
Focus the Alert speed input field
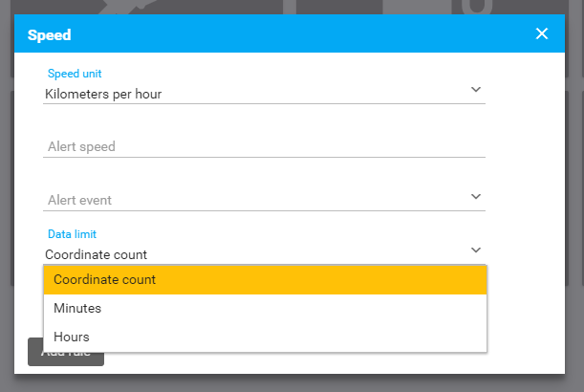pos(264,146)
